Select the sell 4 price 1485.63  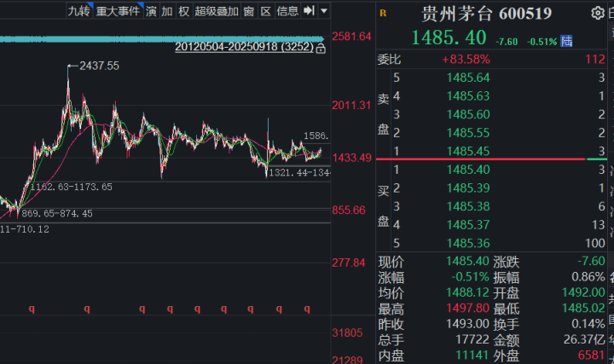pos(468,95)
